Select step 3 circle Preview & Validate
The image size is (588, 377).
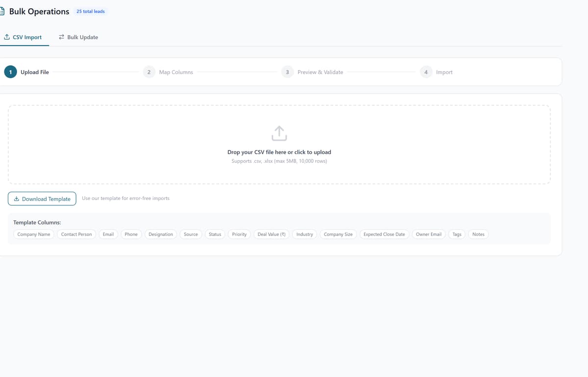[287, 72]
